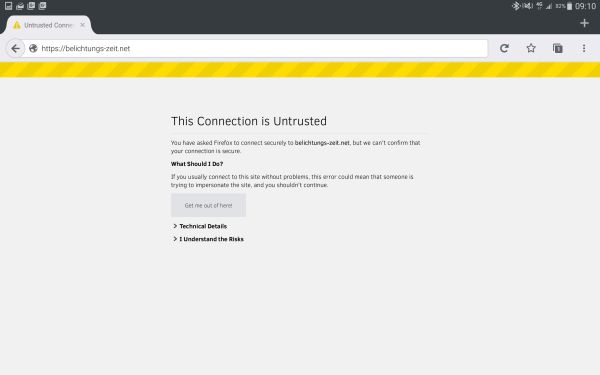This screenshot has height=375, width=600.
Task: Click the warning triangle on the tab
Action: [x=17, y=25]
